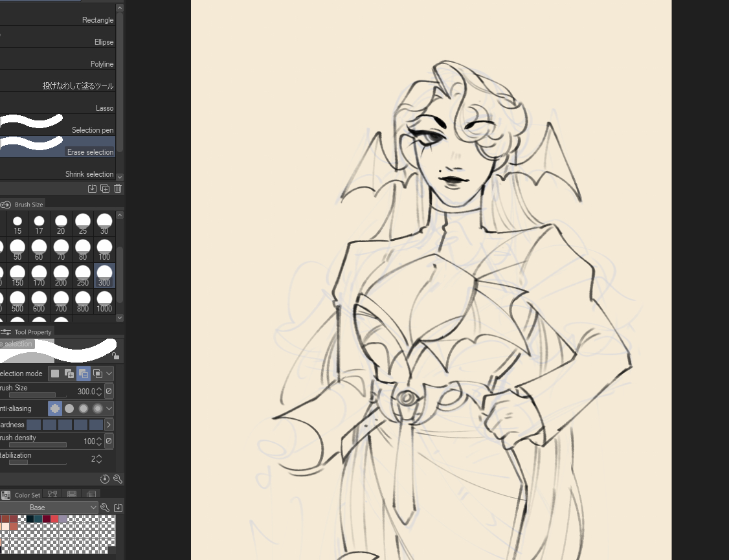Open the Base color set dropdown
Image resolution: width=729 pixels, height=560 pixels.
[x=49, y=508]
